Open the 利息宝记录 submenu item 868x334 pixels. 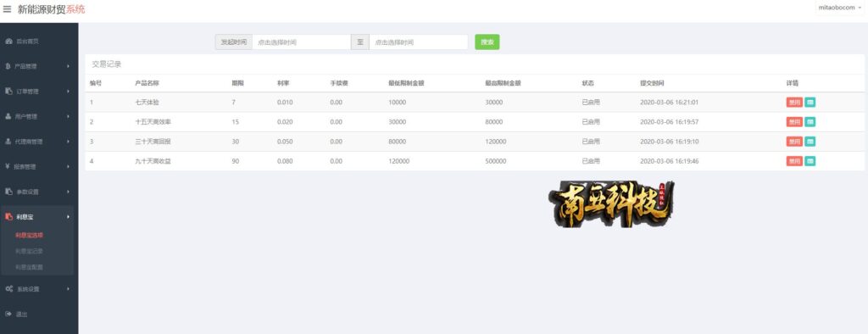coord(30,252)
